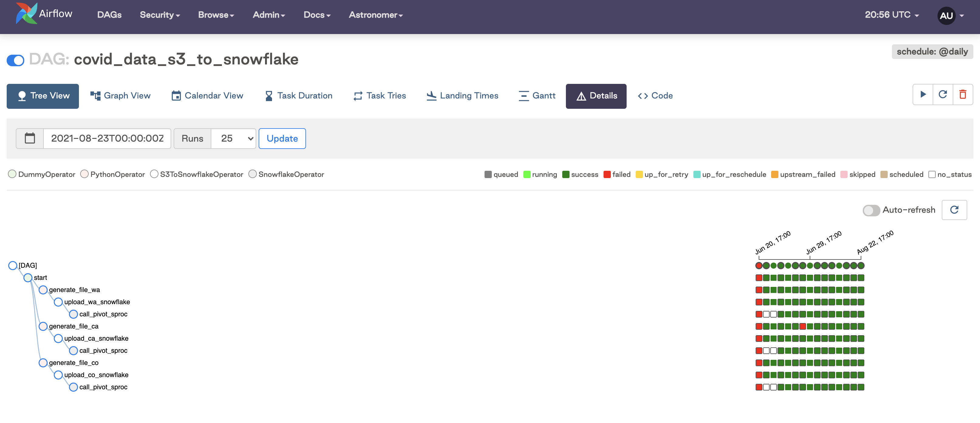Open the Browse dropdown menu
Screen dimensions: 980x423
click(216, 15)
